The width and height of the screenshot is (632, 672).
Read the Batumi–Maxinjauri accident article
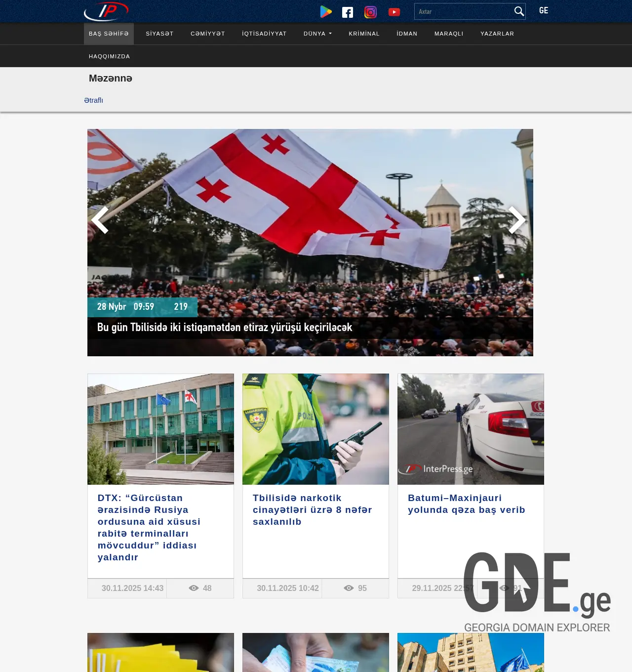pos(466,504)
